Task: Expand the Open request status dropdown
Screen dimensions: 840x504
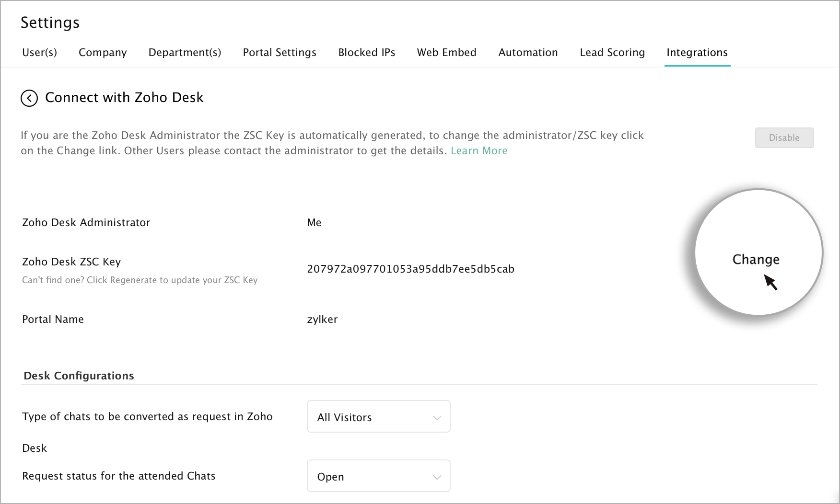Action: [378, 476]
